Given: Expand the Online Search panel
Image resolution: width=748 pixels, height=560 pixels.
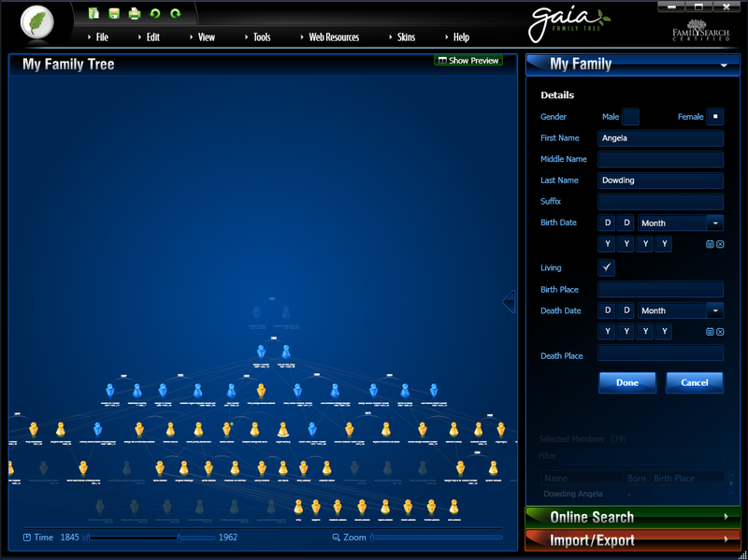Looking at the screenshot, I should coord(633,517).
